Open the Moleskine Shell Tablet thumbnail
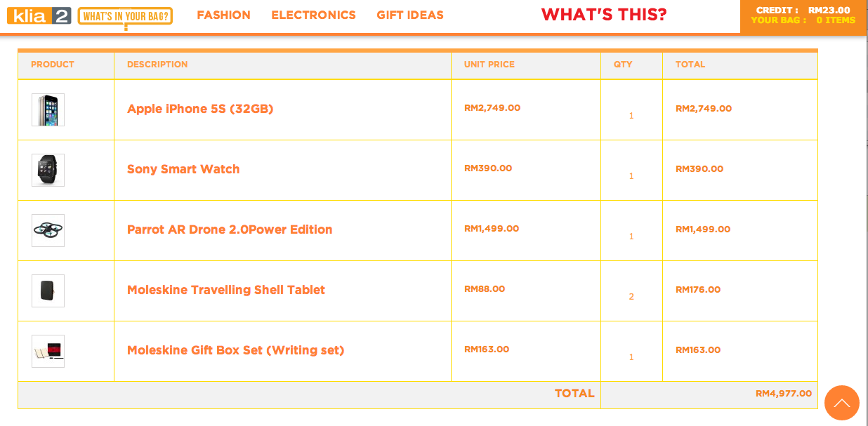The image size is (868, 426). point(48,291)
